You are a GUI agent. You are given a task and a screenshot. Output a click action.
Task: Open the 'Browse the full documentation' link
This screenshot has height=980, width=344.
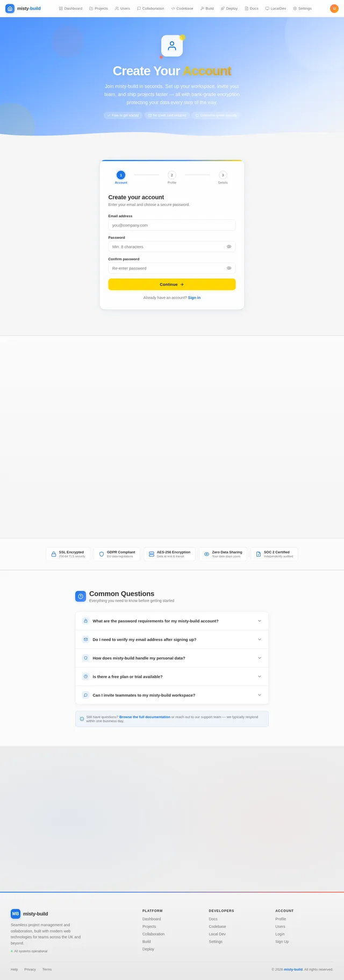pyautogui.click(x=145, y=717)
